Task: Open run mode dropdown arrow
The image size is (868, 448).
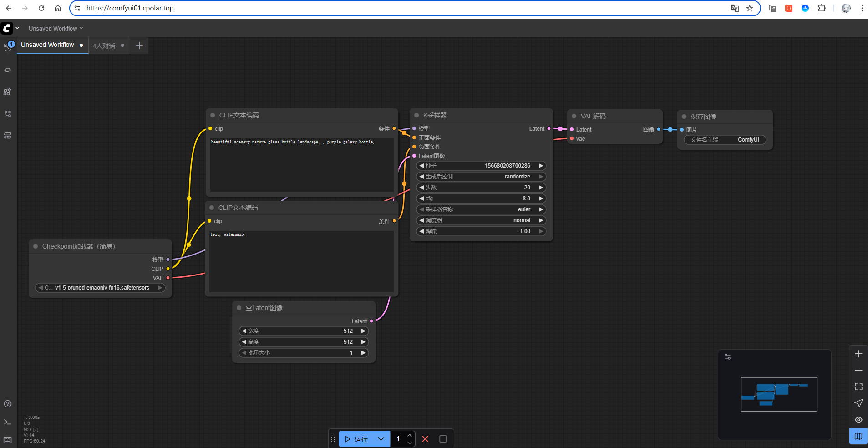Action: [x=381, y=439]
